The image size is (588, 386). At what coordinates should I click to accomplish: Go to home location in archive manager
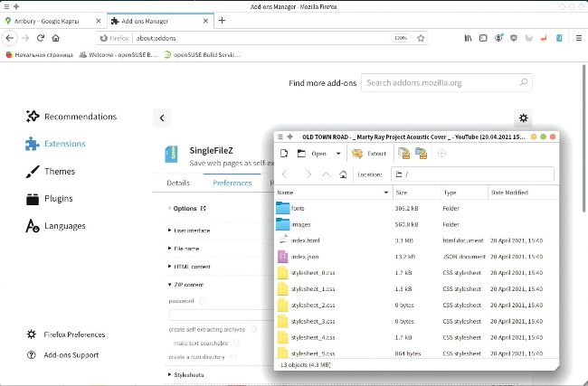[330, 174]
